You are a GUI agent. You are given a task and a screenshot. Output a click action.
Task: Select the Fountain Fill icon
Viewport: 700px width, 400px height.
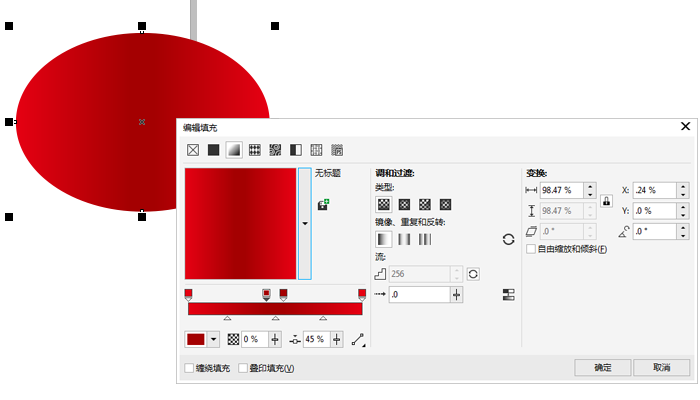point(234,150)
